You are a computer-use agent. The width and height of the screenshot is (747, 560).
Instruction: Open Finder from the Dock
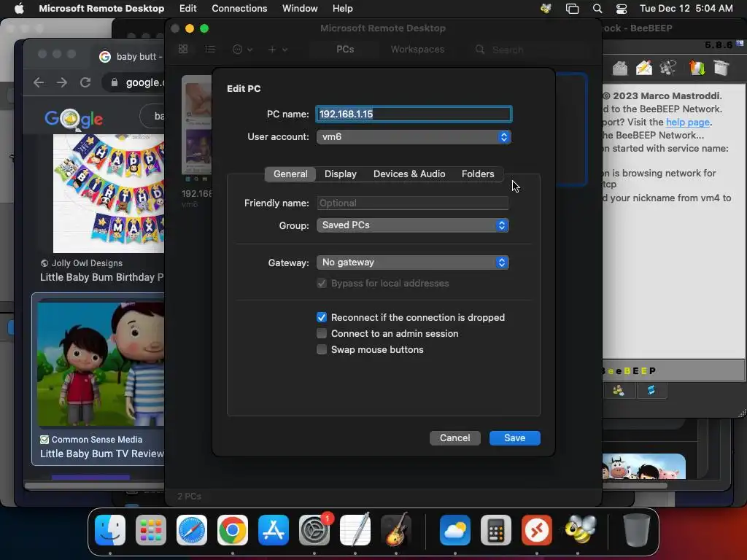point(110,530)
